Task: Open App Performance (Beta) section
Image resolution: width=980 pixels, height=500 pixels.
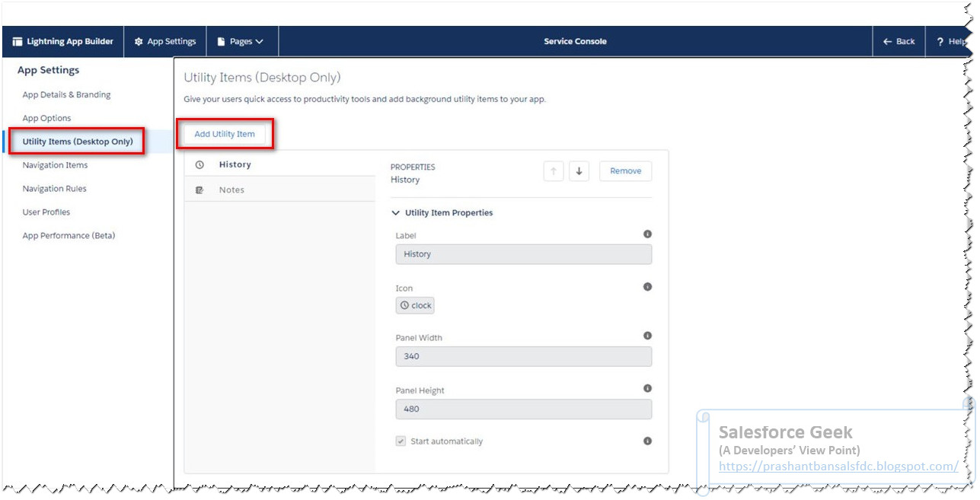Action: coord(69,236)
